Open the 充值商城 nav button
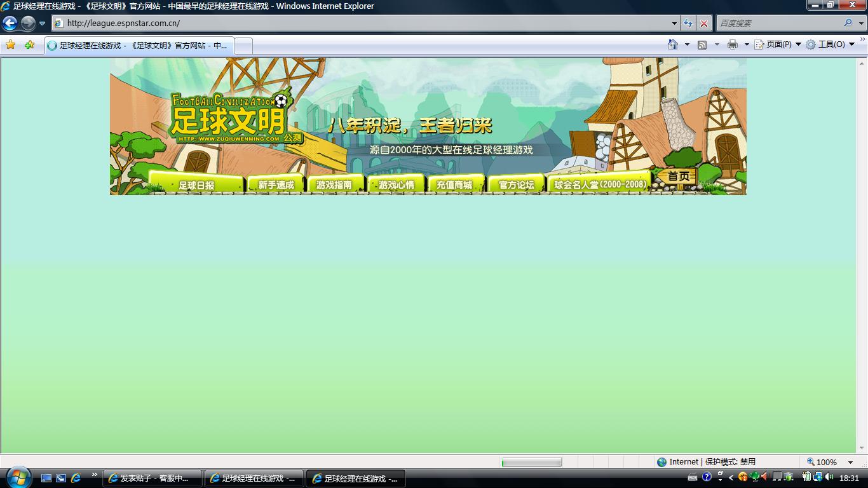The image size is (868, 488). pos(455,184)
